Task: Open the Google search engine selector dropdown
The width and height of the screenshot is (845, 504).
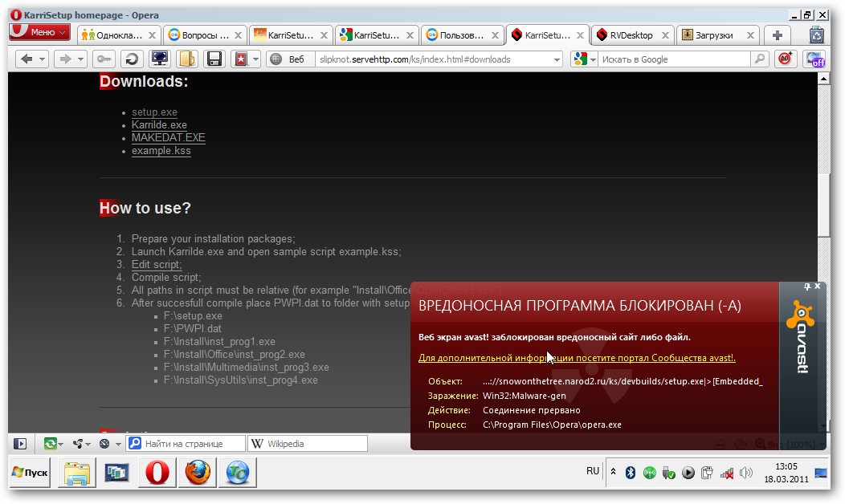Action: (x=585, y=59)
